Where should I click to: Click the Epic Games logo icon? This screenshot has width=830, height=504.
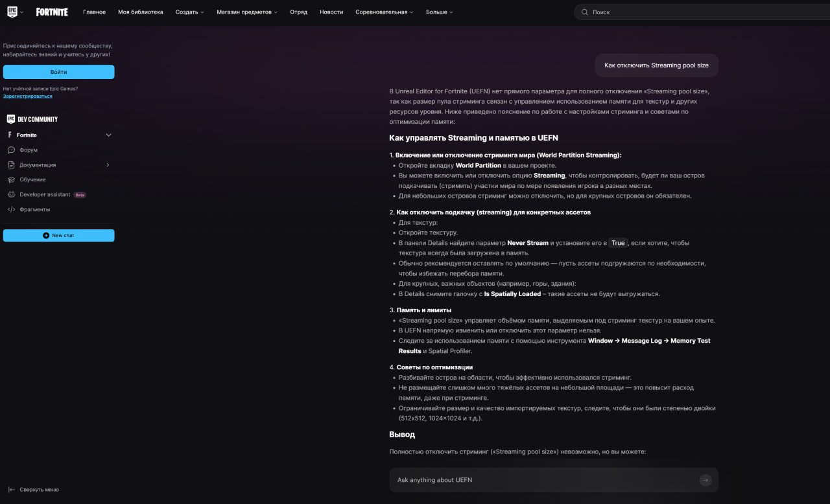pyautogui.click(x=12, y=12)
